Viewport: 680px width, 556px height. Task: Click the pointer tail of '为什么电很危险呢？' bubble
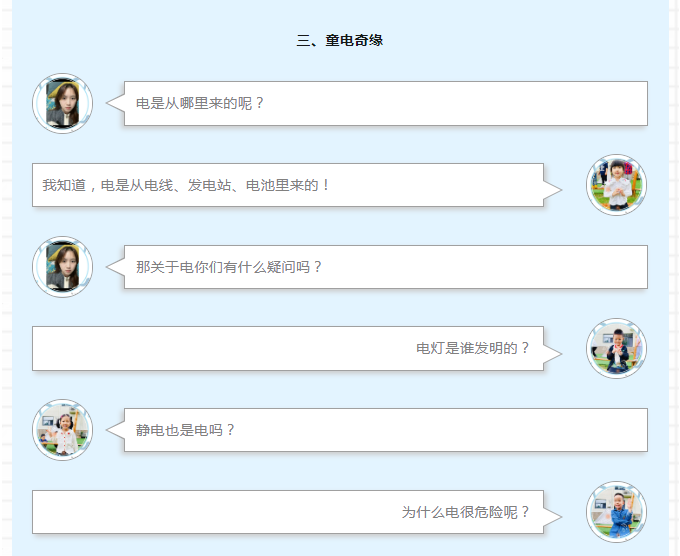click(552, 517)
